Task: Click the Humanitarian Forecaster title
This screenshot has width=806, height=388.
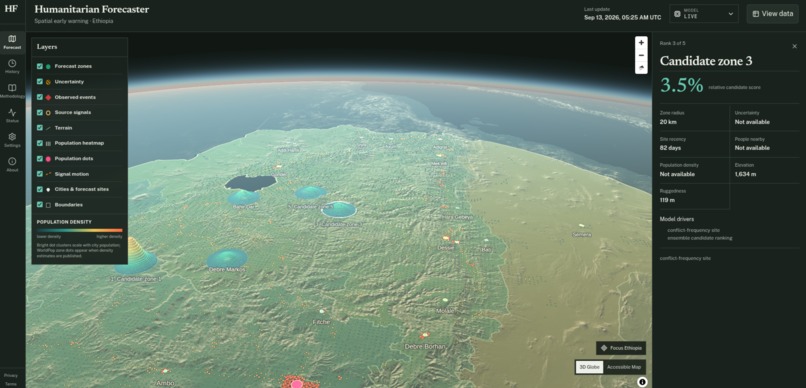Action: click(x=91, y=9)
